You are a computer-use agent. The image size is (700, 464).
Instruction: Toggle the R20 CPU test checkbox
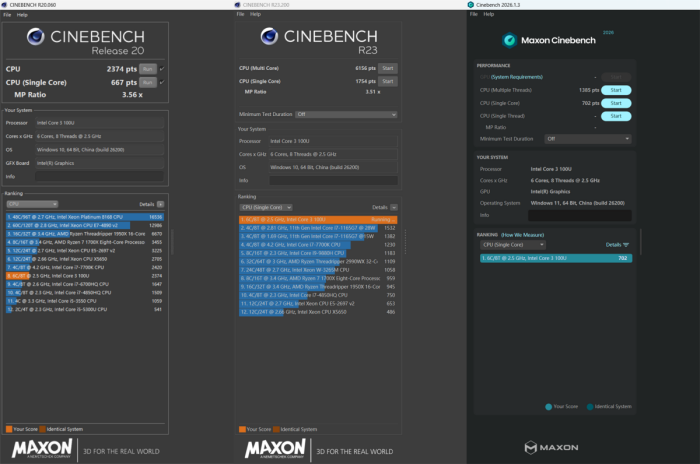click(162, 69)
